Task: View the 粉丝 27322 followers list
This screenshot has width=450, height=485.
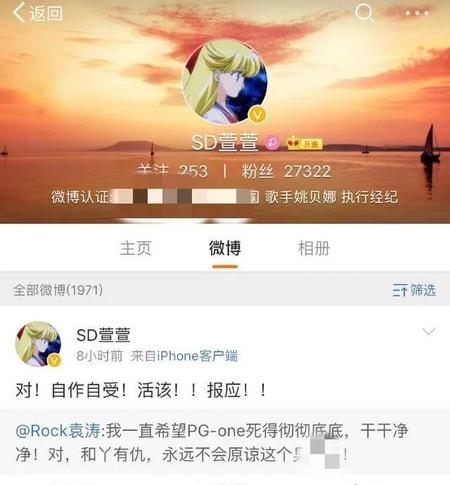Action: point(286,171)
